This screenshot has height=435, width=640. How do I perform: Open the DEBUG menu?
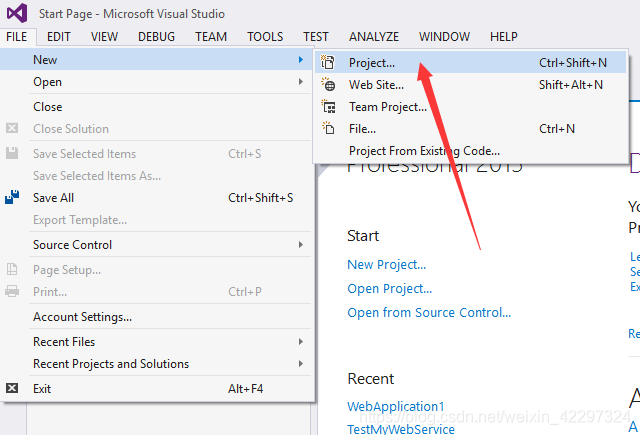[156, 37]
